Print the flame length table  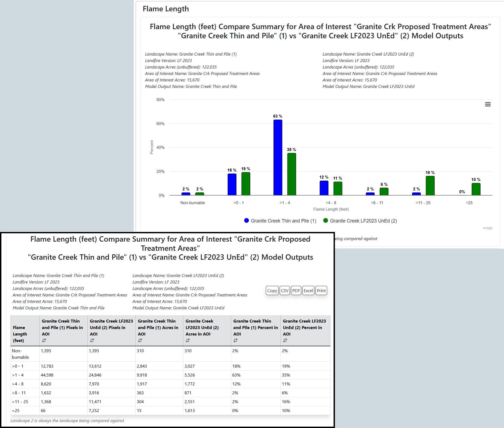pos(321,290)
